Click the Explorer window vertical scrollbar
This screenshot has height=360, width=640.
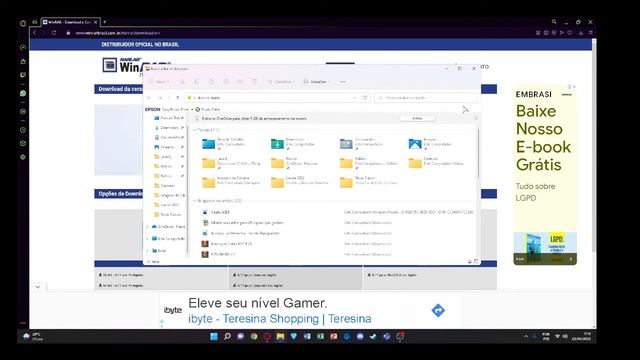[x=478, y=153]
